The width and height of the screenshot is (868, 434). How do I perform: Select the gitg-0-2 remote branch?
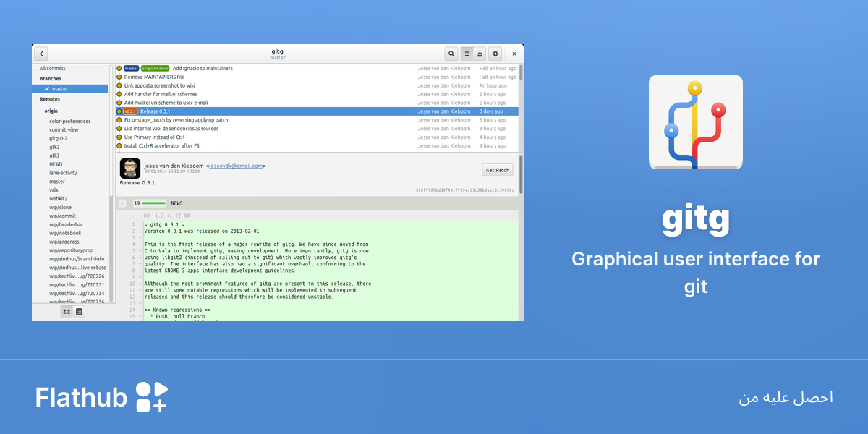click(x=59, y=139)
